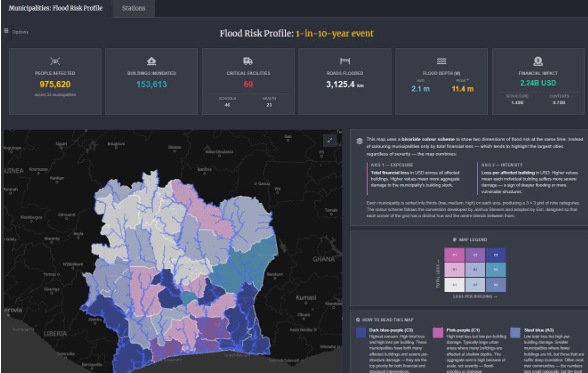Select the A2 pale blue legend cell
Screen dimensions: 588x373
[x=475, y=285]
